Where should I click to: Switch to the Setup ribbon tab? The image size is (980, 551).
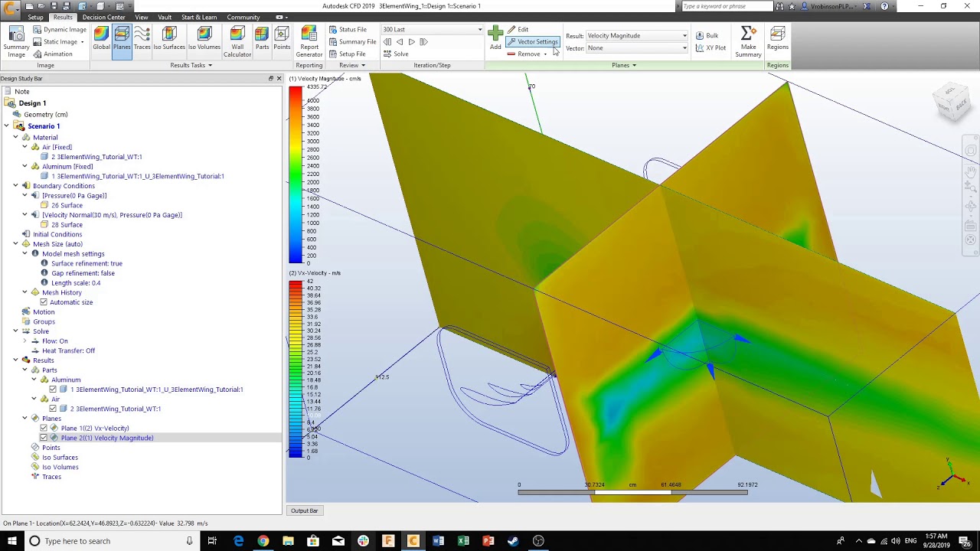click(36, 17)
